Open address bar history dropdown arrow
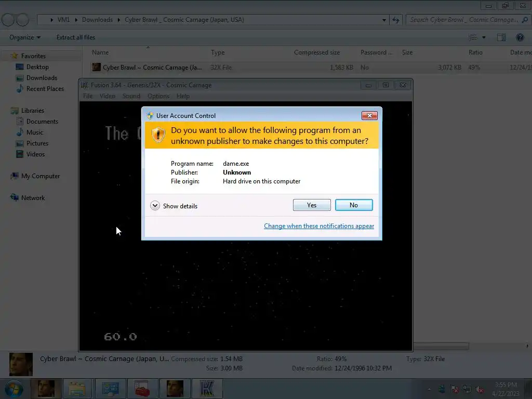Image resolution: width=532 pixels, height=399 pixels. (384, 20)
